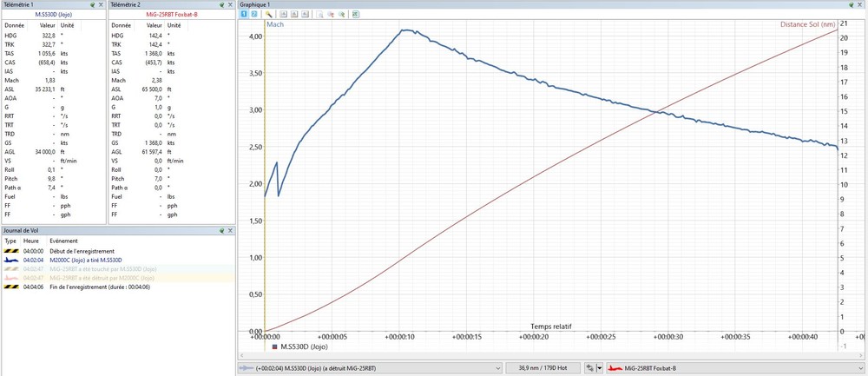This screenshot has height=376, width=868.
Task: Click the red MiG aircraft icon in bottom bar
Action: [615, 367]
